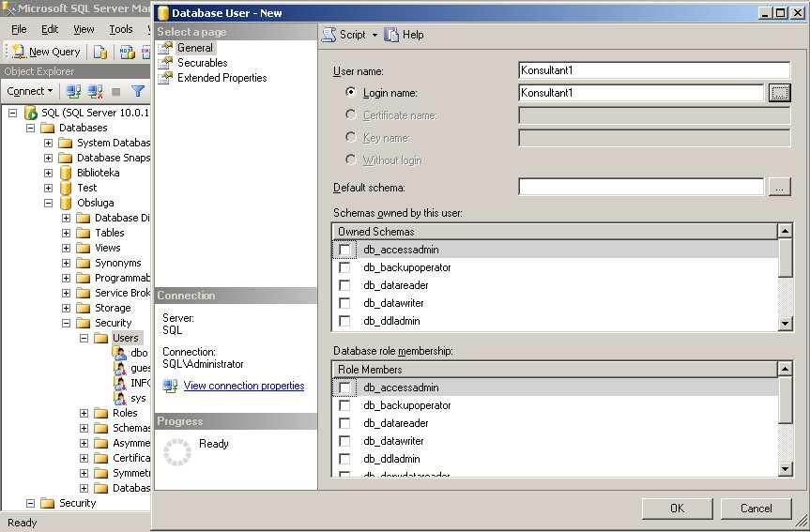Viewport: 810px width, 532px height.
Task: Click browse button next to Default schema
Action: (780, 187)
